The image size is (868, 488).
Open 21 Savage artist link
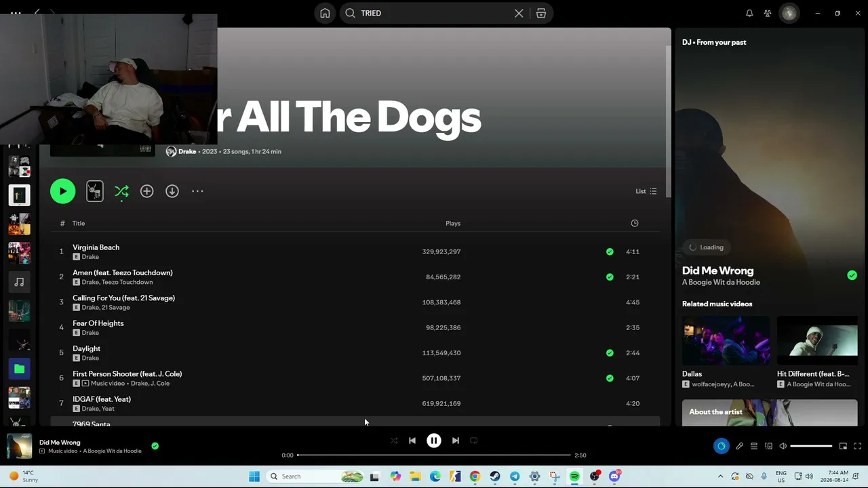coord(116,308)
